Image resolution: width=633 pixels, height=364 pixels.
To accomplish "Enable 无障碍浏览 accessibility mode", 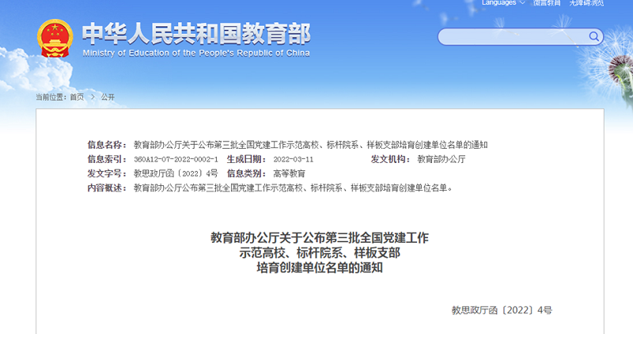I will point(586,3).
